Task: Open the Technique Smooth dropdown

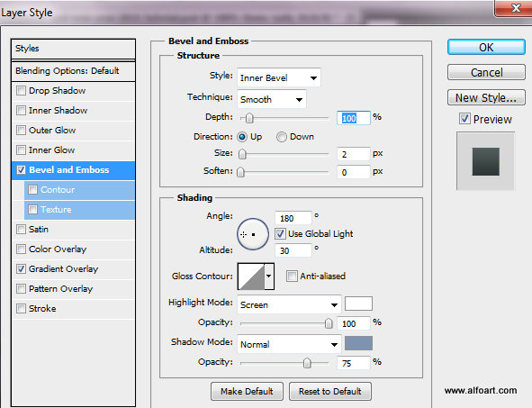Action: point(272,99)
